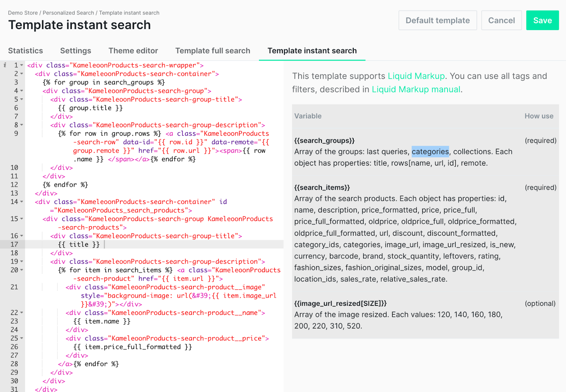Collapse the code fold at line 2
This screenshot has width=566, height=392.
22,74
